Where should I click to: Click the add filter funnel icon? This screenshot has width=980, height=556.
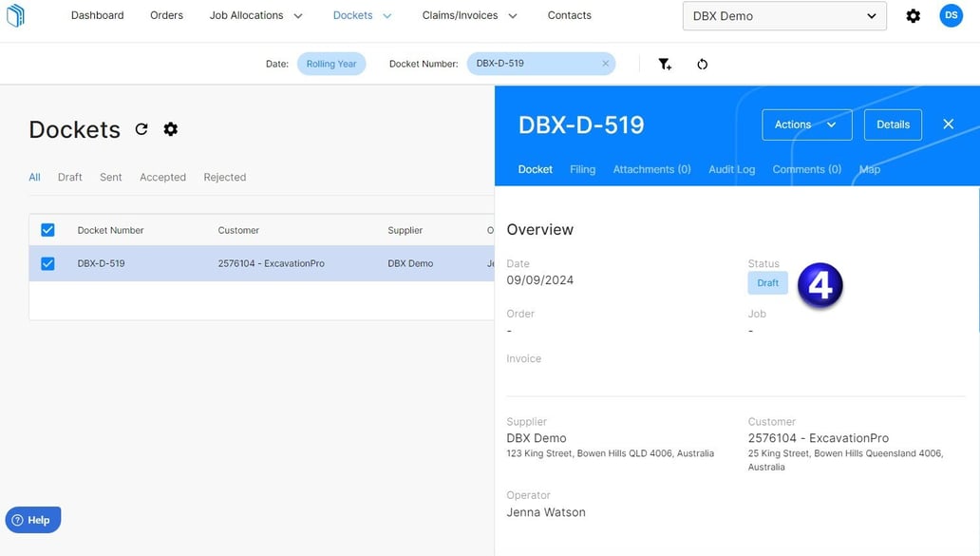coord(665,64)
